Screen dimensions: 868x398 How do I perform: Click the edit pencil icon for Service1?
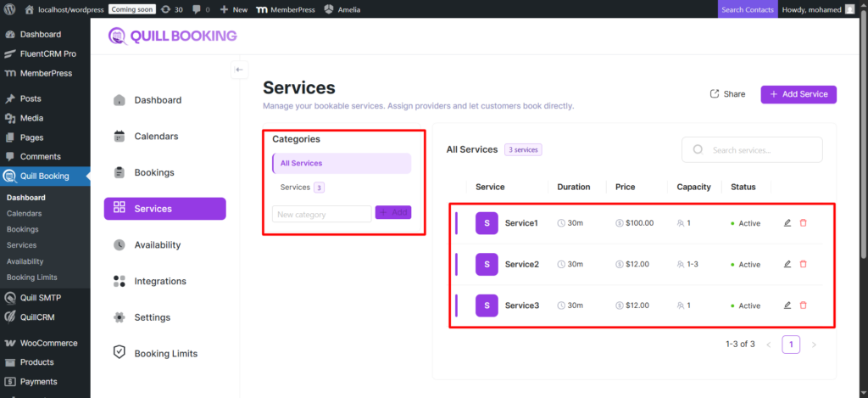point(787,223)
